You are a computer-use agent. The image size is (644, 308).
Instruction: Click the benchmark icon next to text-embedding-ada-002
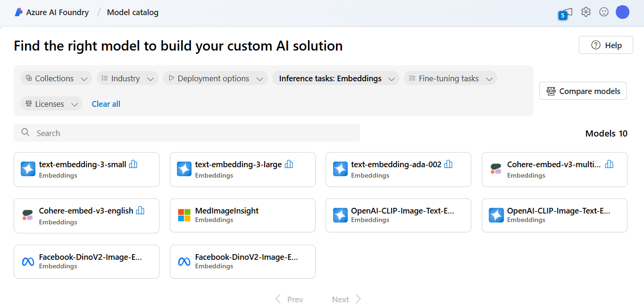pos(448,164)
